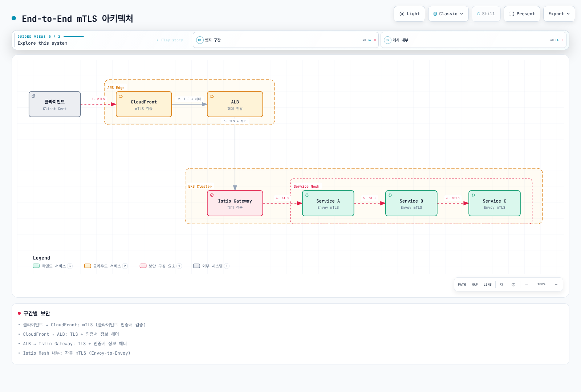This screenshot has height=392, width=581.
Task: Select the Service A node
Action: click(328, 203)
